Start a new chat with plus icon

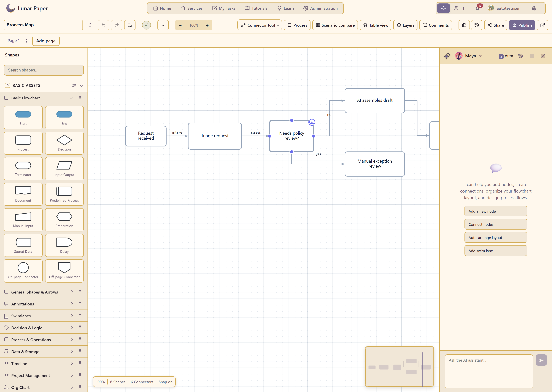click(x=532, y=56)
